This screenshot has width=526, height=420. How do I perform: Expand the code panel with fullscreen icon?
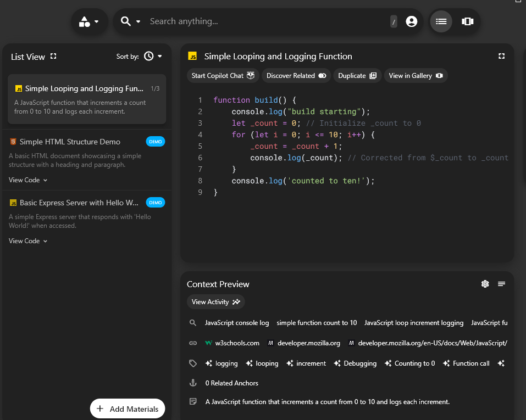501,55
